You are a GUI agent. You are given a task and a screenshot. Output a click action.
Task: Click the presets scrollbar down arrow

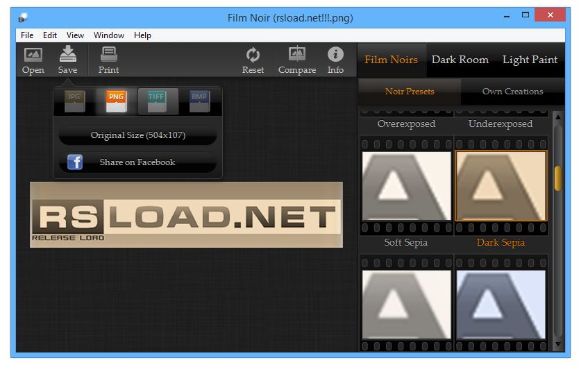(558, 344)
